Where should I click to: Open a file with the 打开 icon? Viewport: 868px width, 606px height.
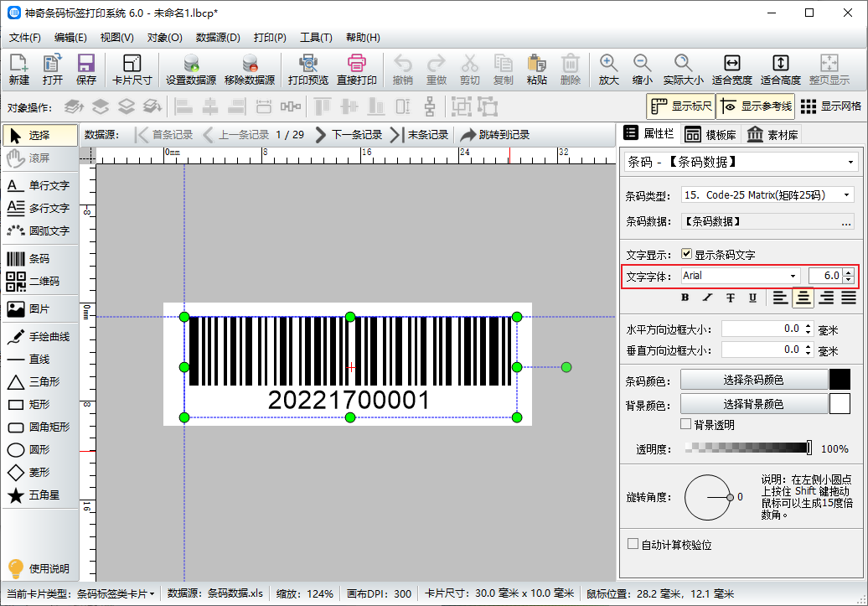[53, 70]
